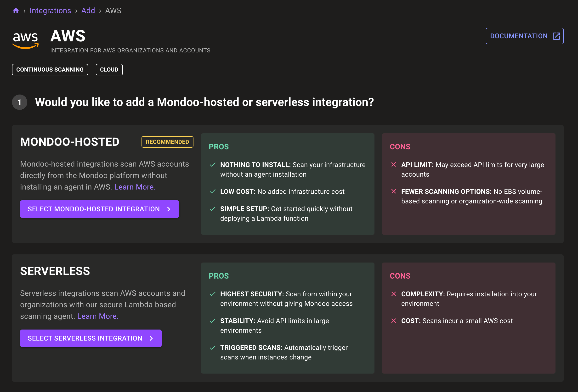Open the Integrations breadcrumb page
The height and width of the screenshot is (392, 578).
[50, 11]
